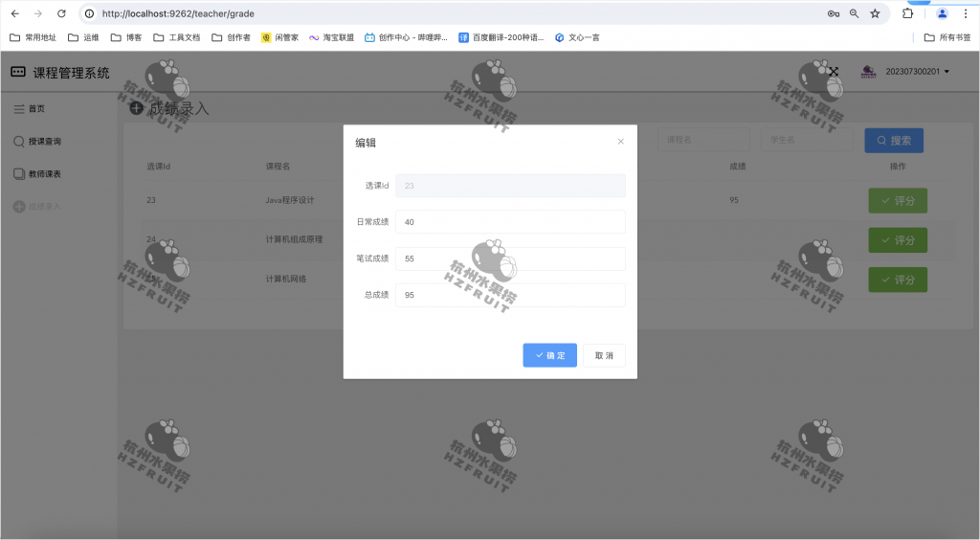Open 所有书签 folder
This screenshot has height=540, width=980.
(947, 37)
